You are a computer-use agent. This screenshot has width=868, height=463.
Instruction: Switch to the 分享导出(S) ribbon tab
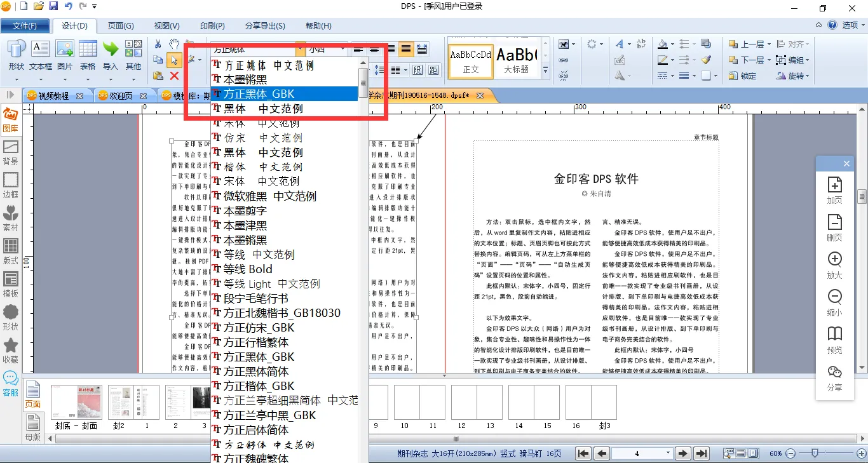[x=265, y=26]
